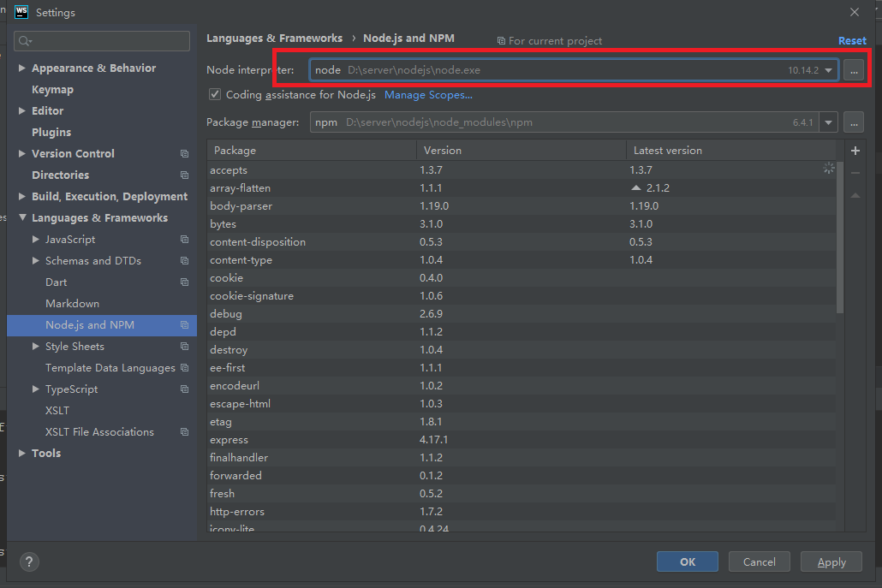Select Markdown settings page

[72, 304]
